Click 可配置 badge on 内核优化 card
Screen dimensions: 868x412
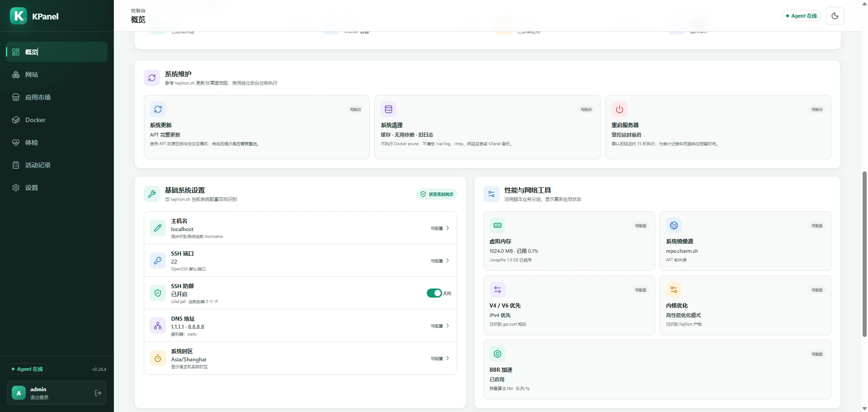click(817, 290)
